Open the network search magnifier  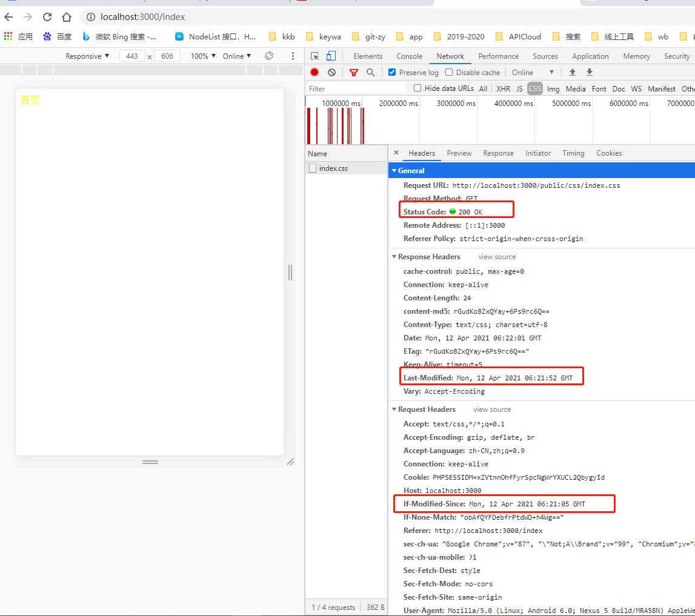click(x=370, y=72)
